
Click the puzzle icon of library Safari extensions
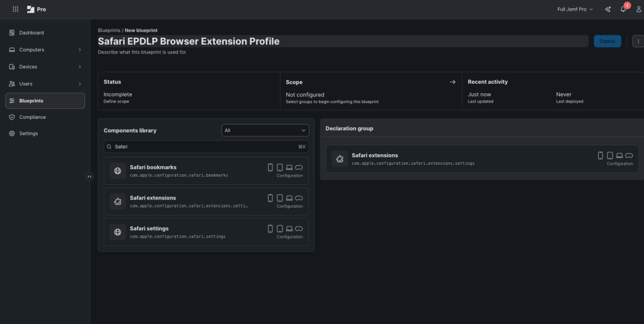pyautogui.click(x=118, y=201)
